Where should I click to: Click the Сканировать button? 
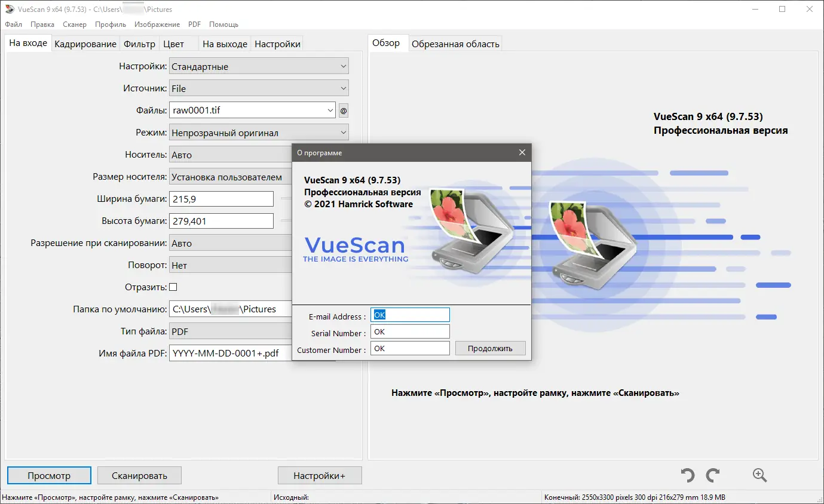pos(139,476)
